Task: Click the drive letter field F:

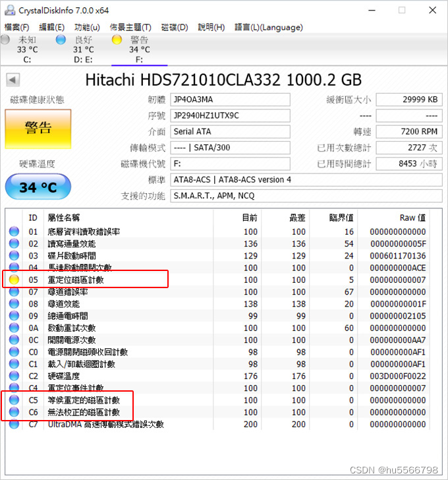Action: (x=230, y=164)
